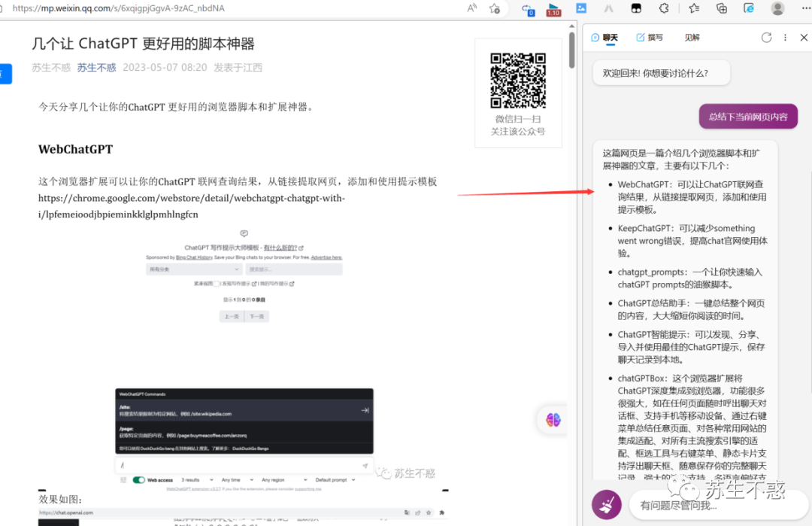Expand the Any region dropdown

coord(284,480)
